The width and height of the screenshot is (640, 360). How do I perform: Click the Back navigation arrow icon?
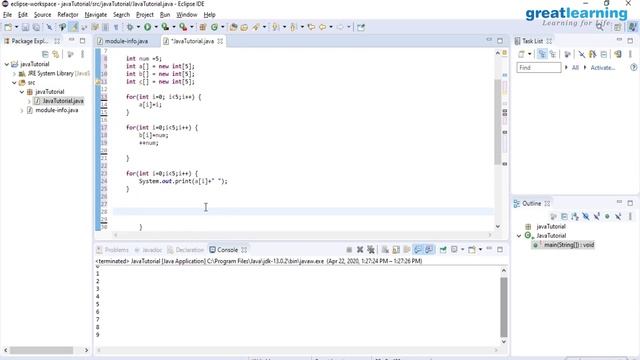click(322, 27)
